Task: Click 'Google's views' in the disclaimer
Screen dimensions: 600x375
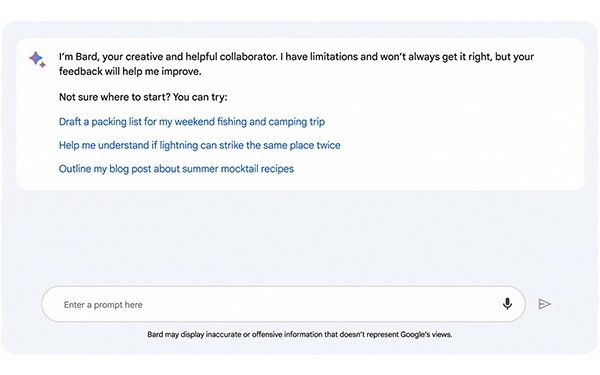Action: (x=426, y=334)
